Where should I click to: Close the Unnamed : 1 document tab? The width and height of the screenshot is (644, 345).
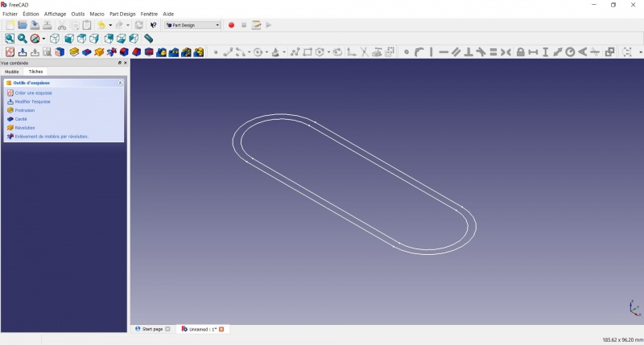click(x=221, y=329)
